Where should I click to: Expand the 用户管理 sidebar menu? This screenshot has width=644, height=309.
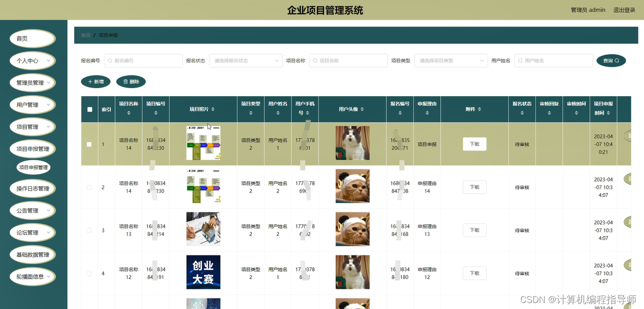pos(33,105)
